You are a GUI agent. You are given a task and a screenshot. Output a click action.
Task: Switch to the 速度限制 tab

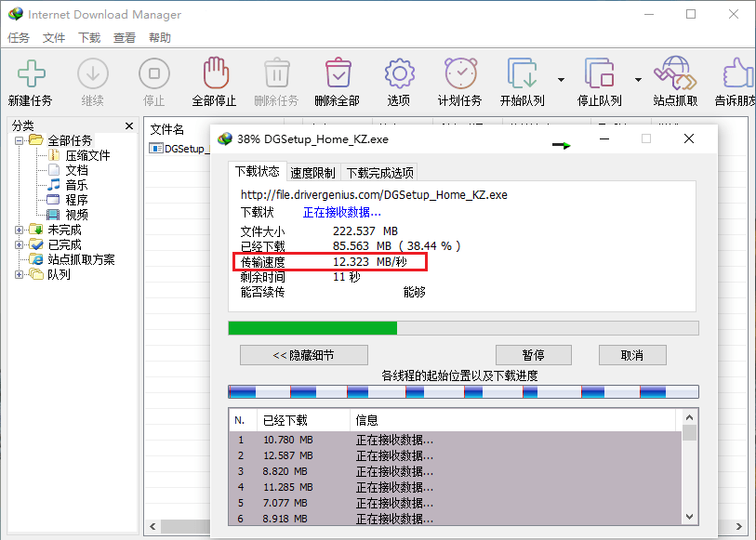313,173
